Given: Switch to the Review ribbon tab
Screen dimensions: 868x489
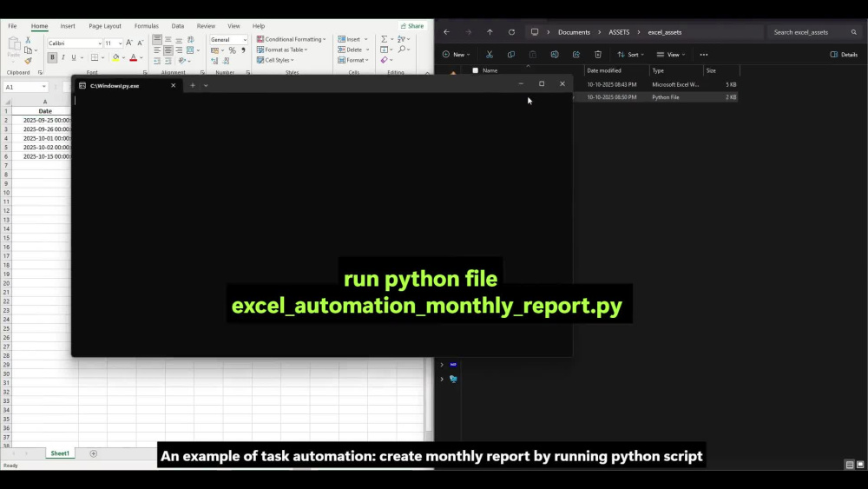Looking at the screenshot, I should click(206, 26).
